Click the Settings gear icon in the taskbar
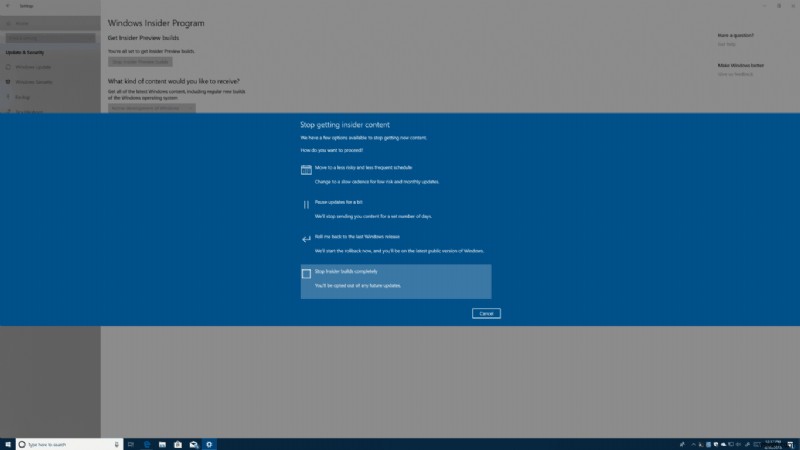The image size is (800, 450). [x=209, y=444]
